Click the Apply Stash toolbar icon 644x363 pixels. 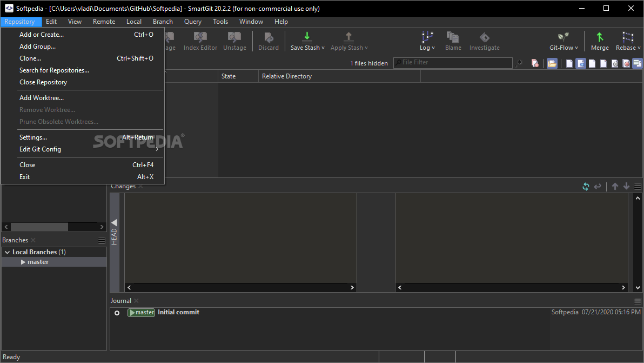click(348, 38)
